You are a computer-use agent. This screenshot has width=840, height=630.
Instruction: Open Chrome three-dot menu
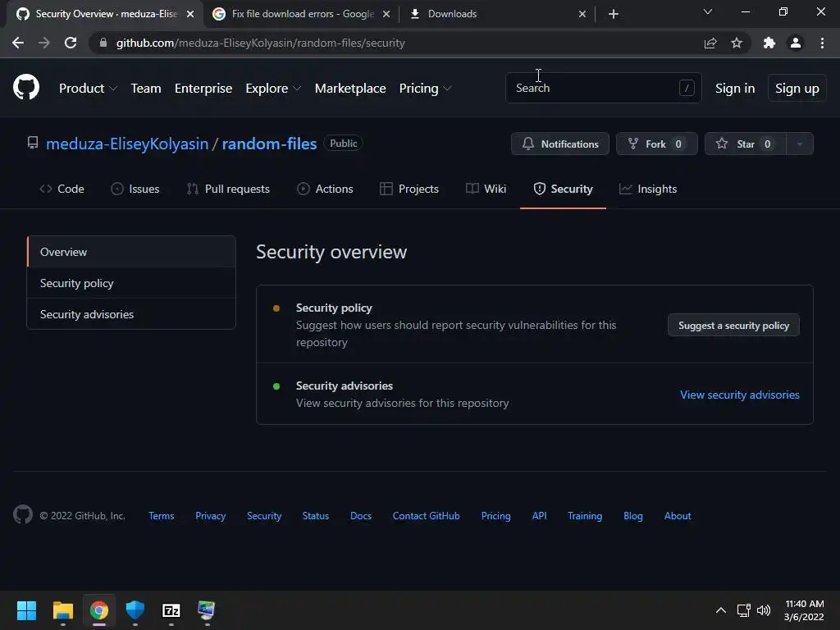(822, 43)
